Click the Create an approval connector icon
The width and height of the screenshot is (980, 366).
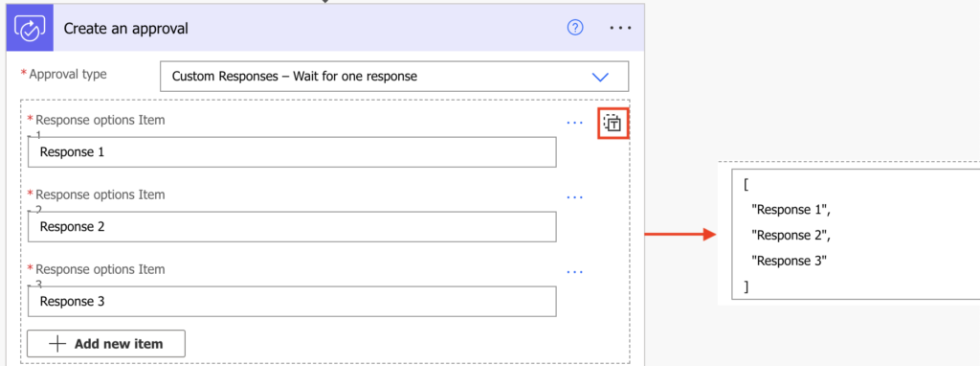click(x=30, y=28)
